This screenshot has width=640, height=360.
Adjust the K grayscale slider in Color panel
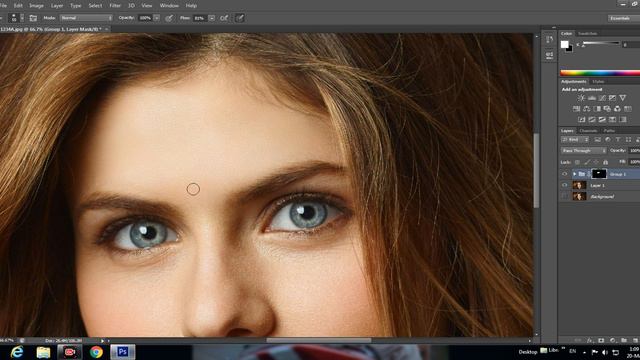coord(601,44)
